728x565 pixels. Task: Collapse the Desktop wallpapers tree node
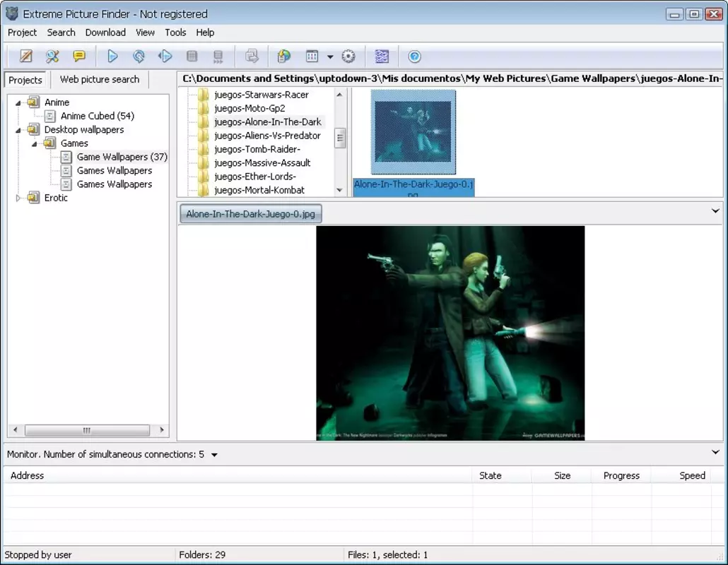(18, 131)
